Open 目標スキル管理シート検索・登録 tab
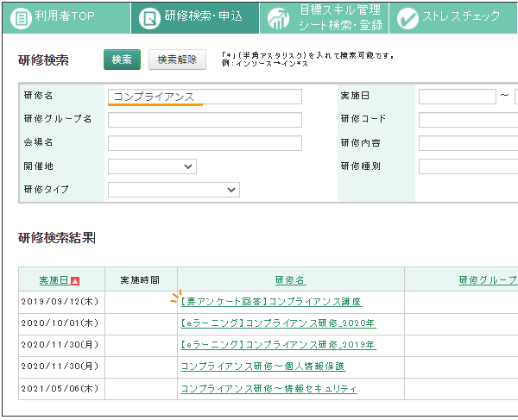This screenshot has width=518, height=420. pyautogui.click(x=324, y=18)
